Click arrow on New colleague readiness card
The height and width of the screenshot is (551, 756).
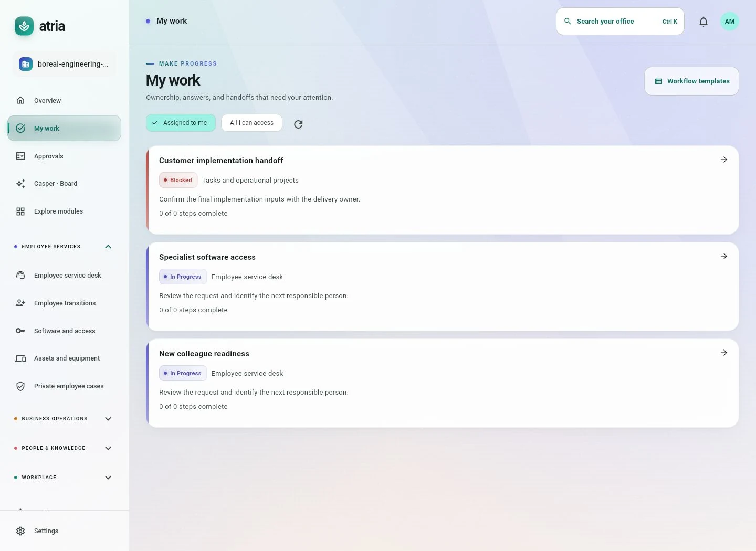pyautogui.click(x=724, y=353)
